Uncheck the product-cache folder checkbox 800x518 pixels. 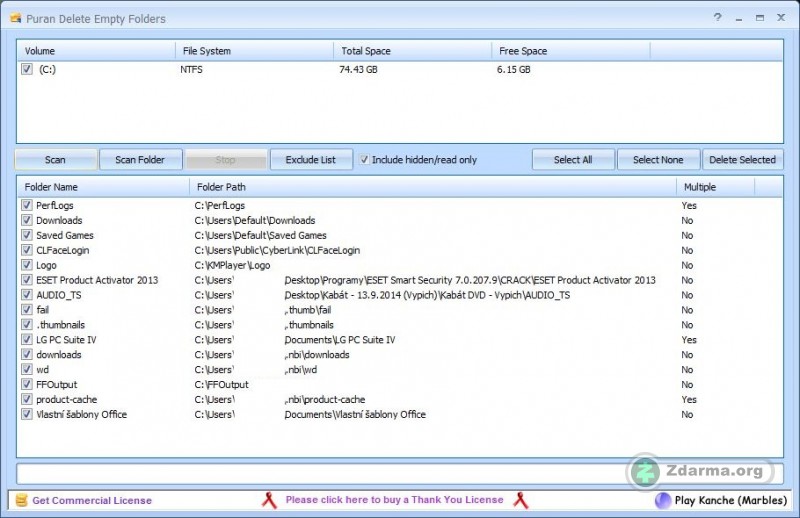pyautogui.click(x=27, y=399)
